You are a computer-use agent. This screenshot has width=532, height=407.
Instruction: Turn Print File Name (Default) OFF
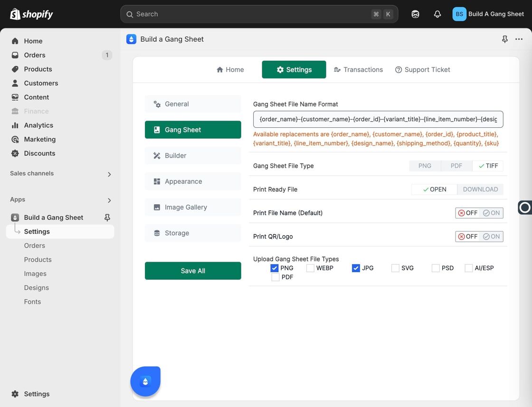pyautogui.click(x=468, y=213)
